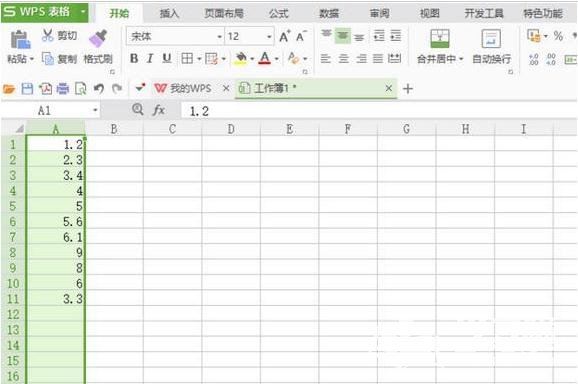Switch to the 插入 ribbon tab

pos(169,14)
